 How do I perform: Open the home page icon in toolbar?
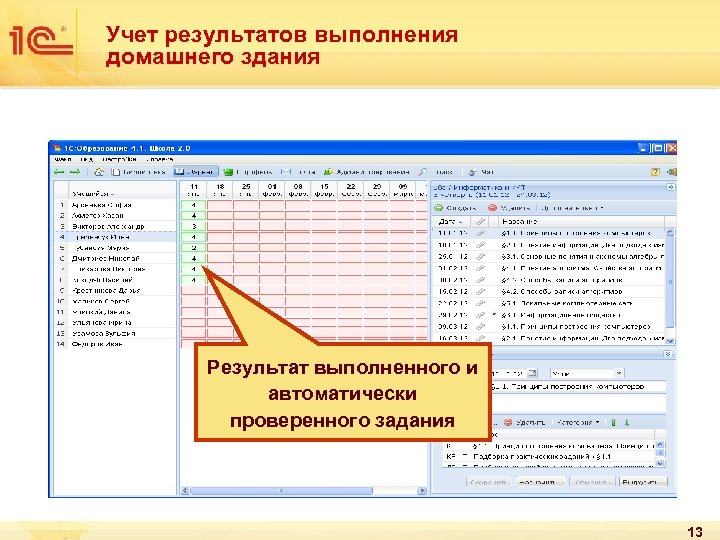click(99, 172)
